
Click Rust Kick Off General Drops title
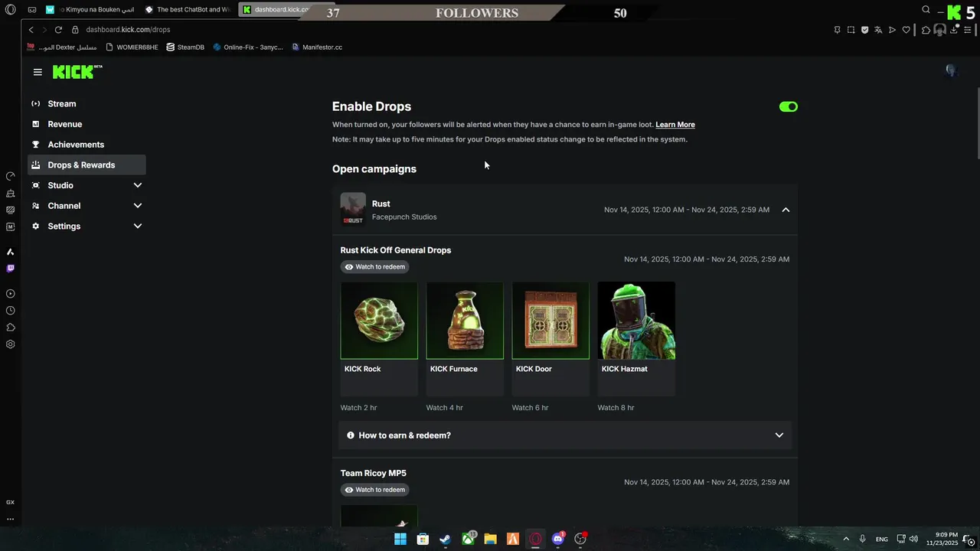[x=396, y=250]
